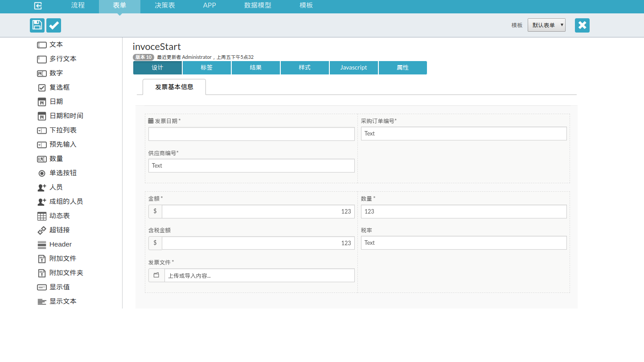Select the 复选框 palette icon
The image size is (644, 362).
(x=42, y=88)
